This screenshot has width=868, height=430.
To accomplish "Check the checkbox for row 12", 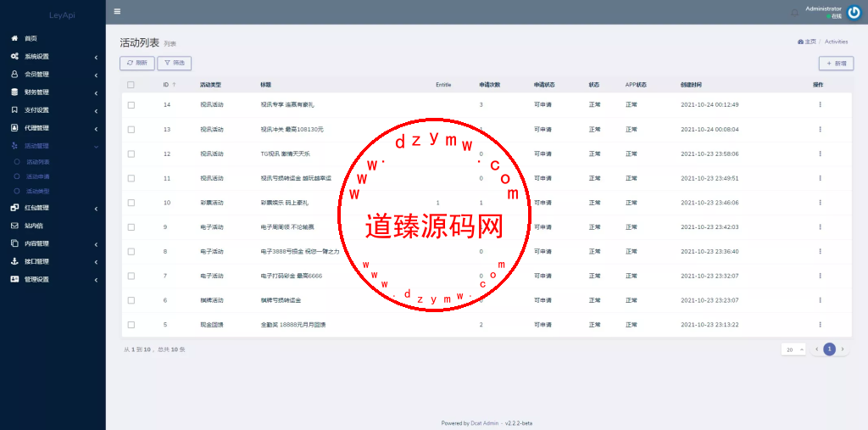I will [x=131, y=154].
